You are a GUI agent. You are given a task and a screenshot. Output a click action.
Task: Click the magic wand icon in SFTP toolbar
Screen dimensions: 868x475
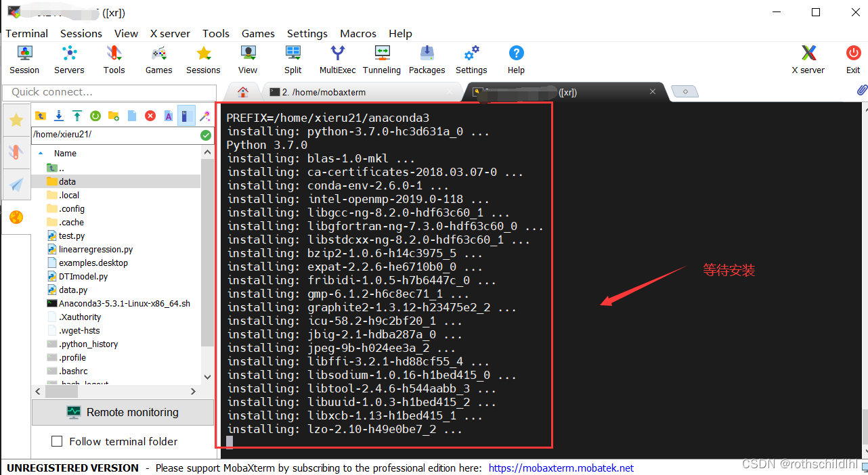point(204,116)
